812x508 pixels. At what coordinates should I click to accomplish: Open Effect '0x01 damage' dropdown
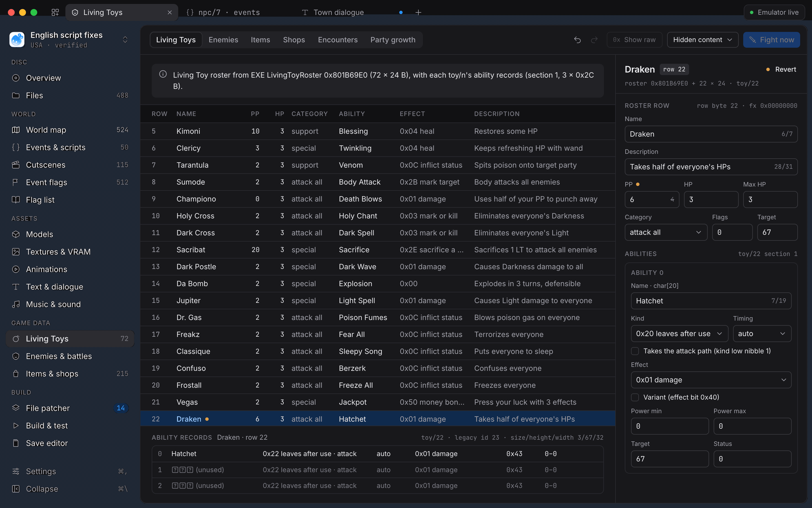pos(711,380)
